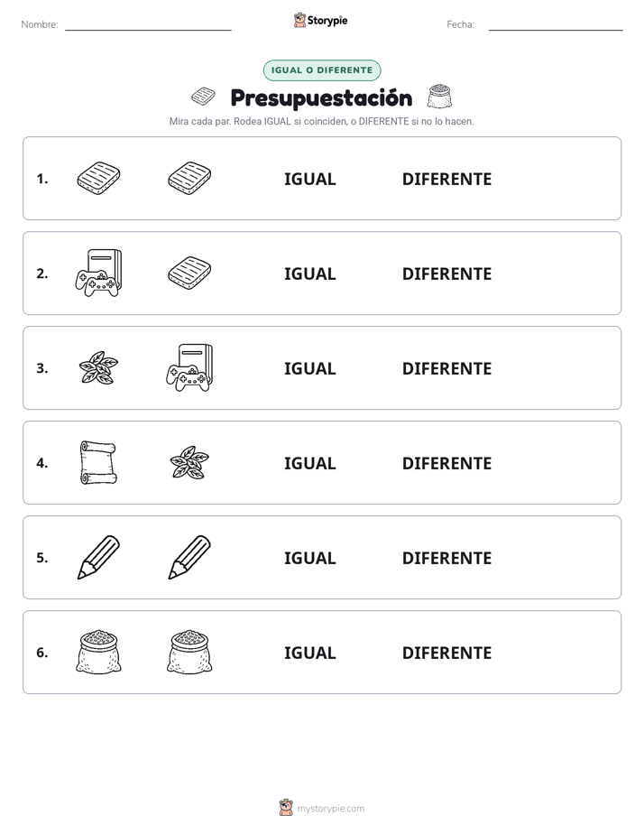Click the scroll icon in row 4
The height and width of the screenshot is (834, 644).
pyautogui.click(x=98, y=463)
